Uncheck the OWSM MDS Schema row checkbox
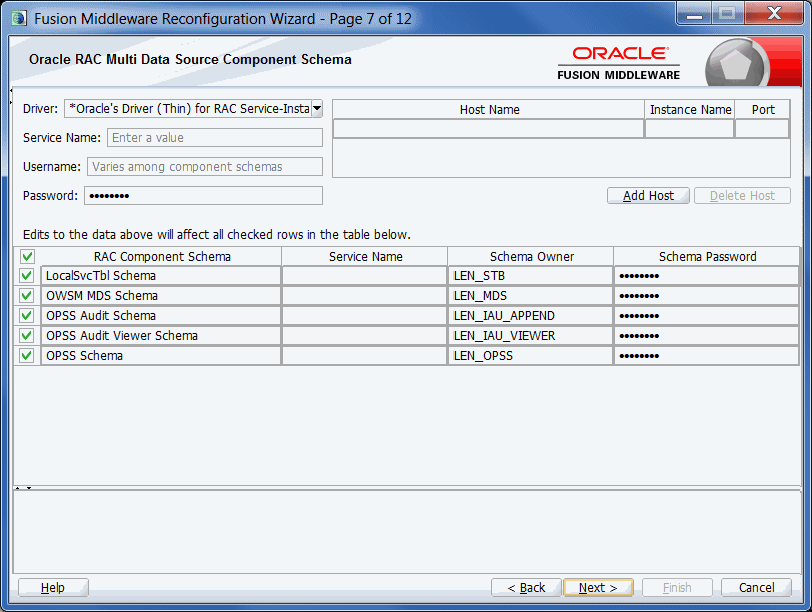This screenshot has height=612, width=812. click(26, 296)
